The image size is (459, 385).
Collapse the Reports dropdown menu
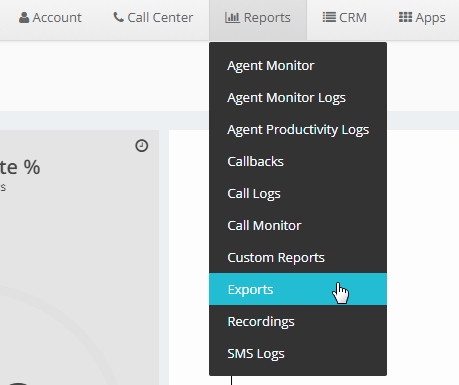tap(258, 18)
